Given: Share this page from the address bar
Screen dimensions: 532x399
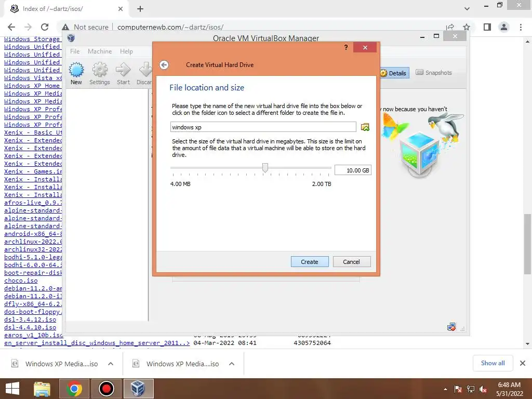Looking at the screenshot, I should coord(450,27).
